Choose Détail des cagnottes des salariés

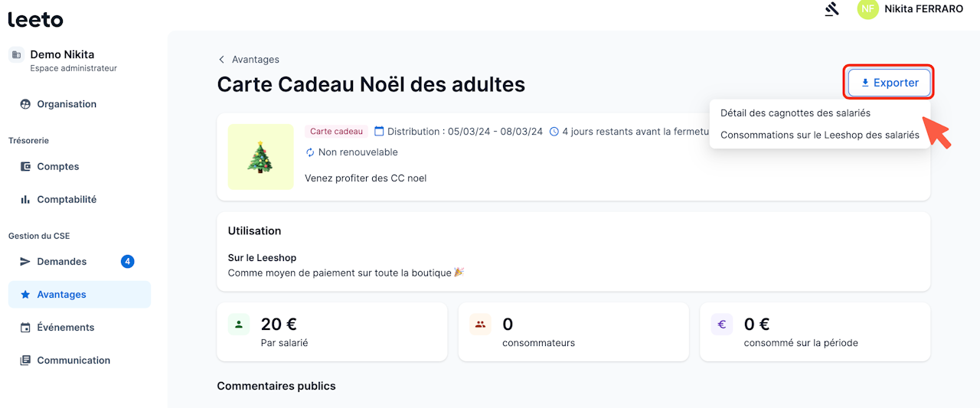pos(795,113)
